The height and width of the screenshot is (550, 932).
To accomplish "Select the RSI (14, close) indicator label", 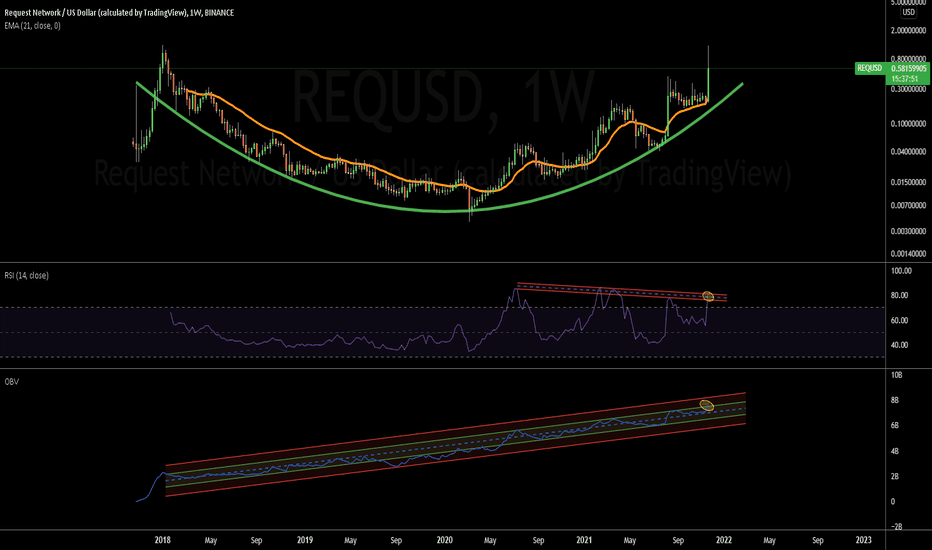I will 27,275.
